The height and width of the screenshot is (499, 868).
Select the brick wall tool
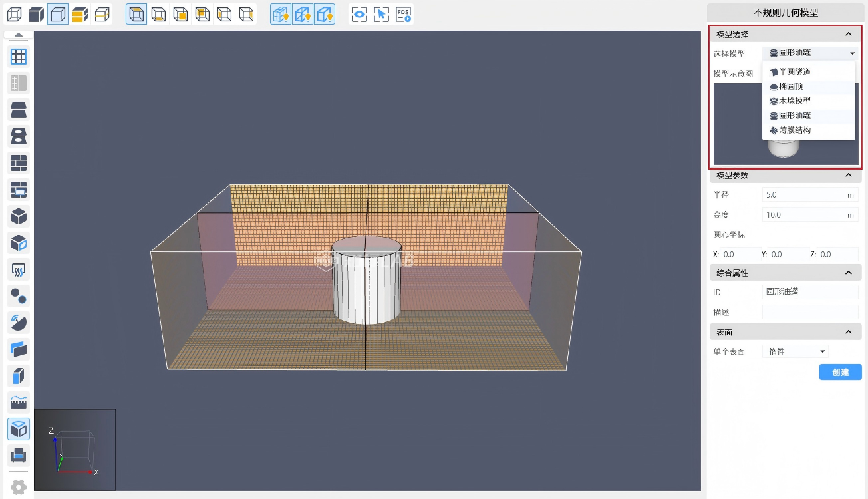tap(19, 163)
